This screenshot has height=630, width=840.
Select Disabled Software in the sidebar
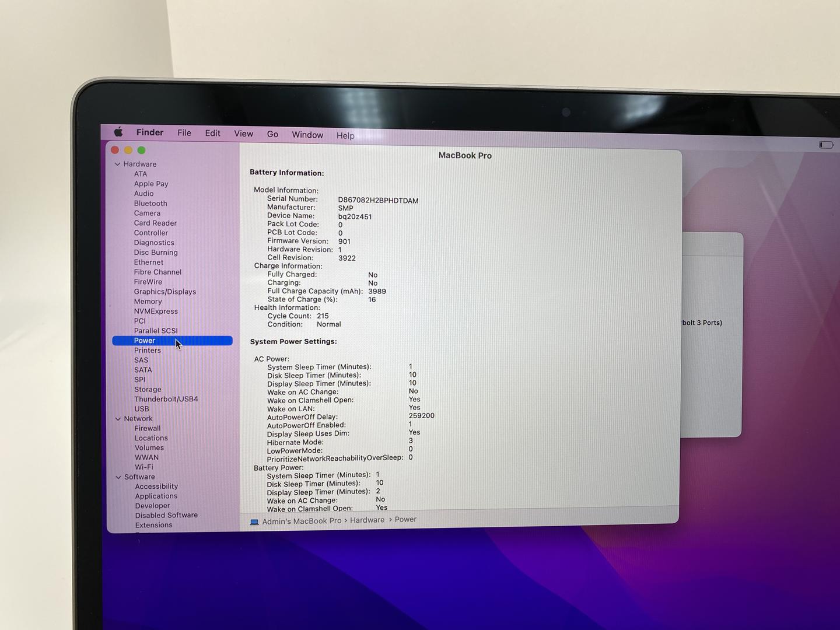click(166, 515)
